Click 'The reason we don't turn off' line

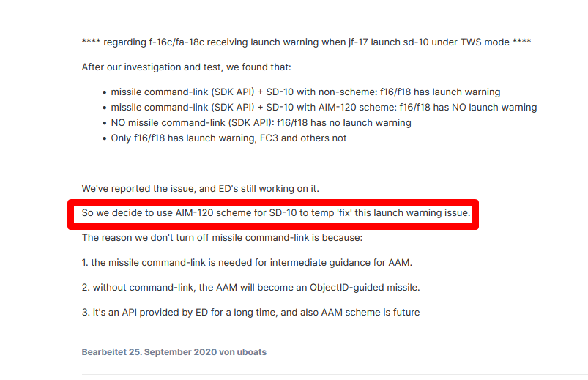point(222,237)
